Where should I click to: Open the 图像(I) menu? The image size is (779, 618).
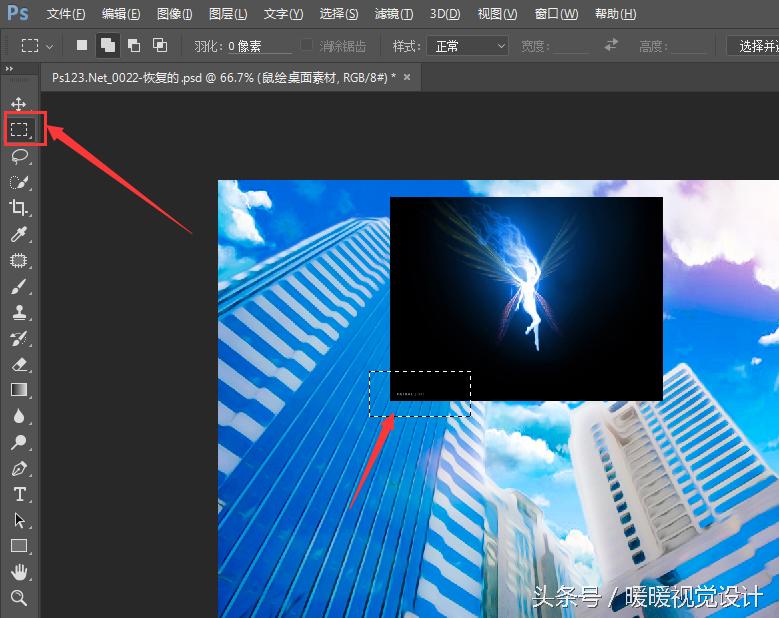(x=174, y=14)
